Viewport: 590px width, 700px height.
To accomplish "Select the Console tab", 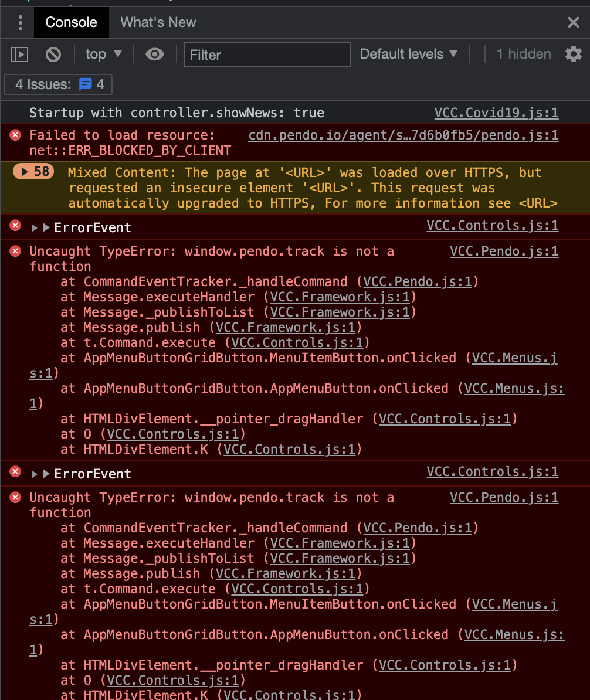I will pos(71,22).
